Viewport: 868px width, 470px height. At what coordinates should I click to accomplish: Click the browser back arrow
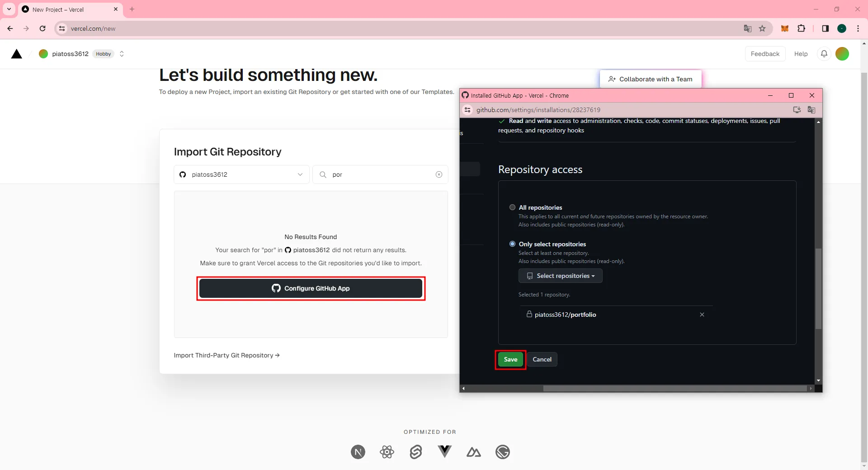(10, 28)
